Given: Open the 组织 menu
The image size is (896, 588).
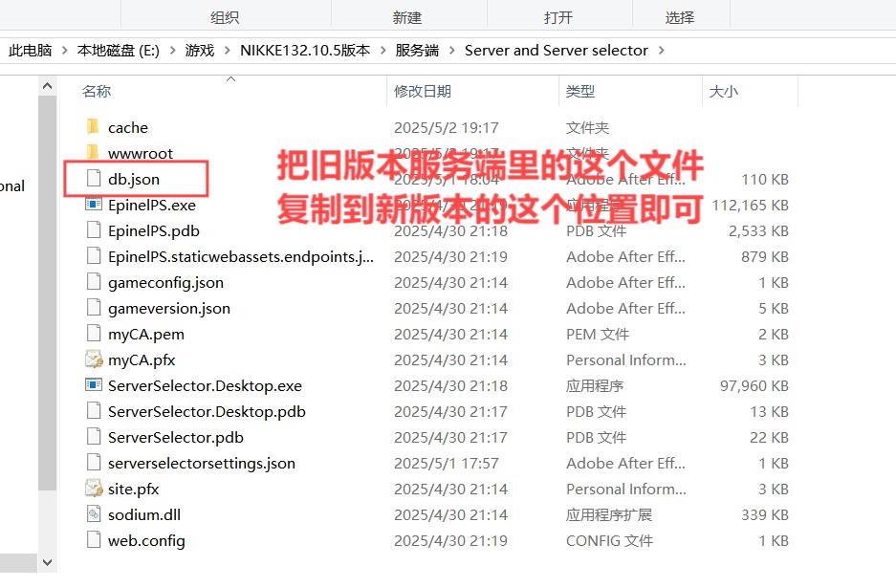Looking at the screenshot, I should [x=224, y=15].
